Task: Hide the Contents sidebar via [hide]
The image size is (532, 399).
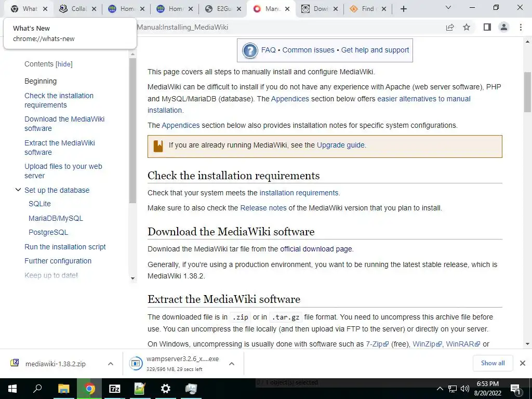Action: pyautogui.click(x=64, y=64)
